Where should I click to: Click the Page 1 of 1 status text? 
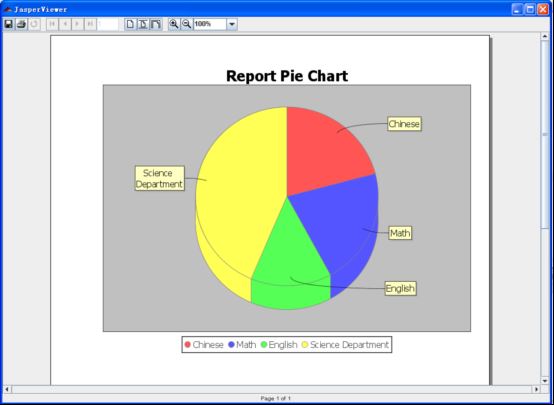[276, 398]
